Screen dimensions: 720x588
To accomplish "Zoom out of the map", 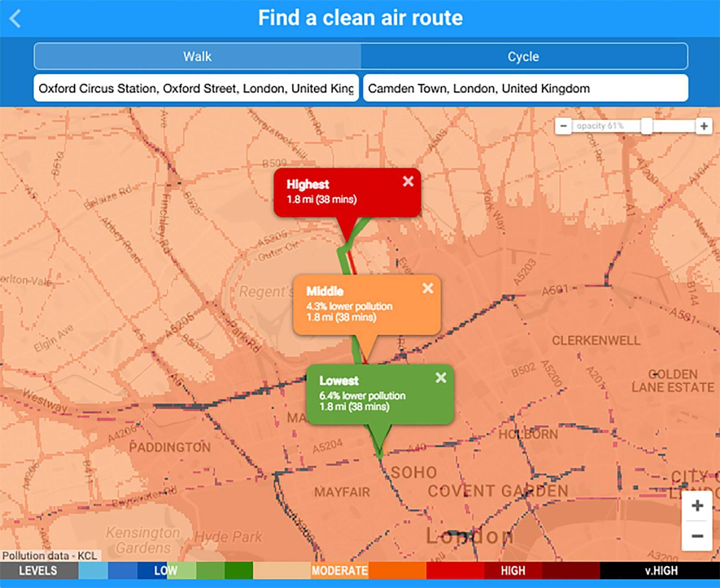I will [x=697, y=536].
